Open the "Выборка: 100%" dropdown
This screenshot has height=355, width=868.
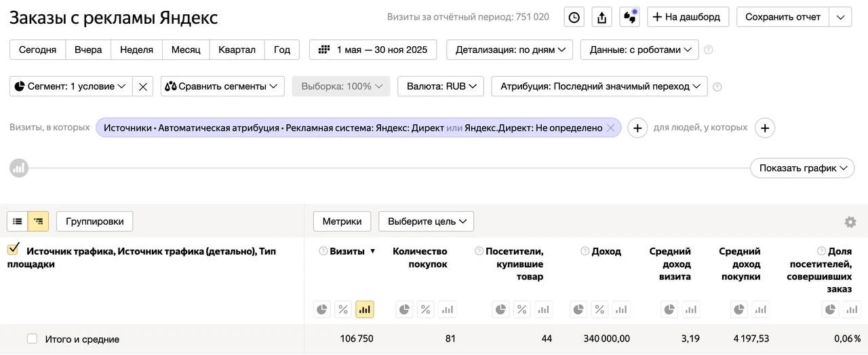[x=341, y=86]
